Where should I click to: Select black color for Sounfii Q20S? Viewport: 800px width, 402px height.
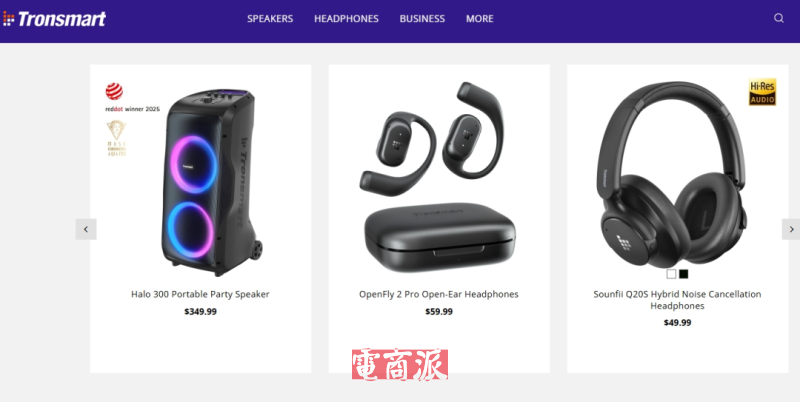coord(684,274)
